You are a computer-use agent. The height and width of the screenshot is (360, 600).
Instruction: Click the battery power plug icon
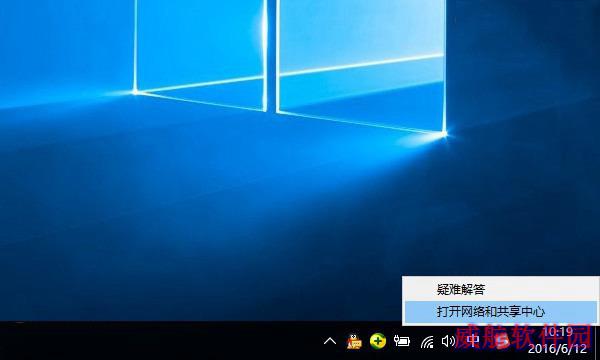pyautogui.click(x=402, y=341)
